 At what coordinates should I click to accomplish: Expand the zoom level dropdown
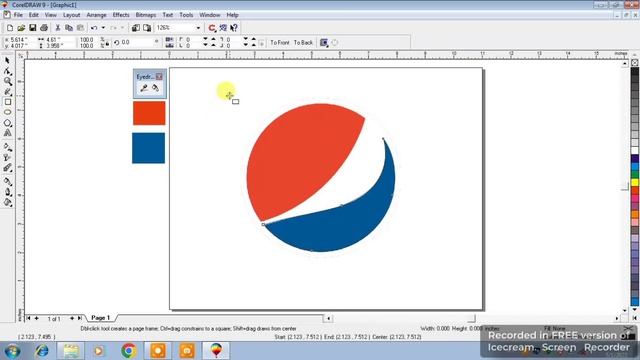click(198, 28)
